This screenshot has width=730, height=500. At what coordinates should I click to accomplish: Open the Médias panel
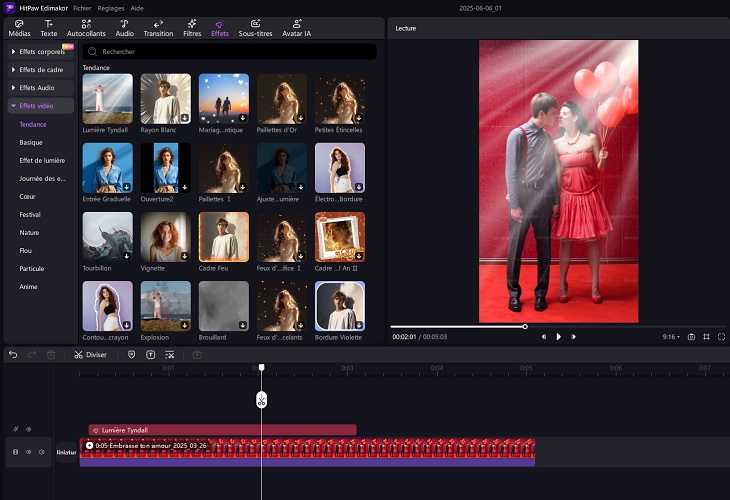[19, 28]
